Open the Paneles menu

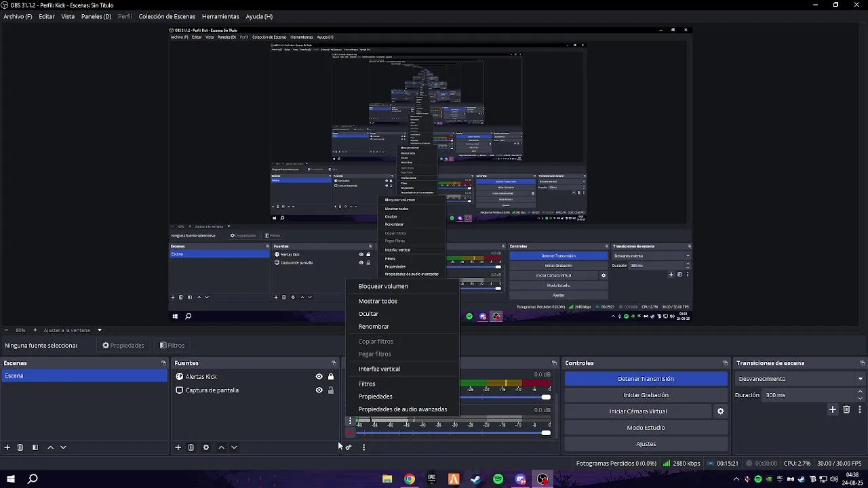click(x=96, y=16)
